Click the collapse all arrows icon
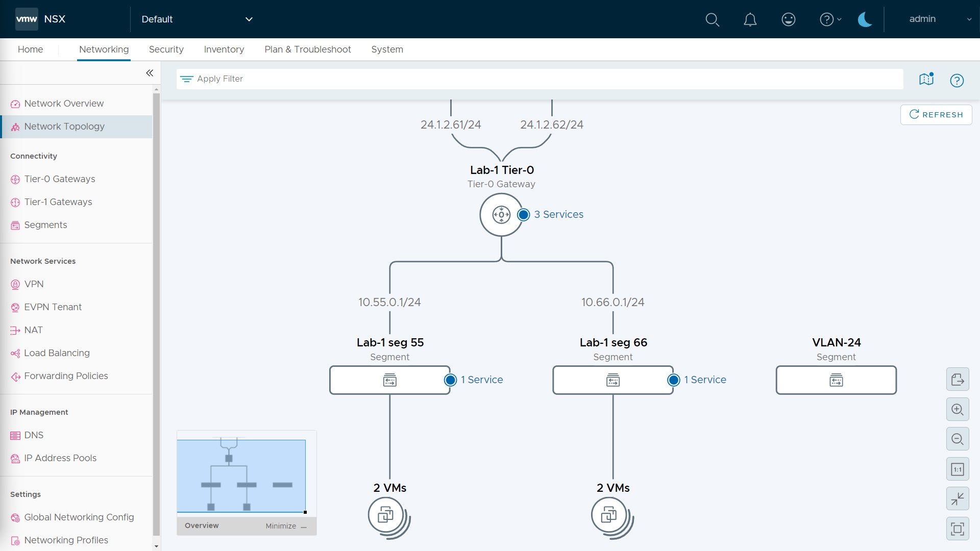 coord(958,499)
